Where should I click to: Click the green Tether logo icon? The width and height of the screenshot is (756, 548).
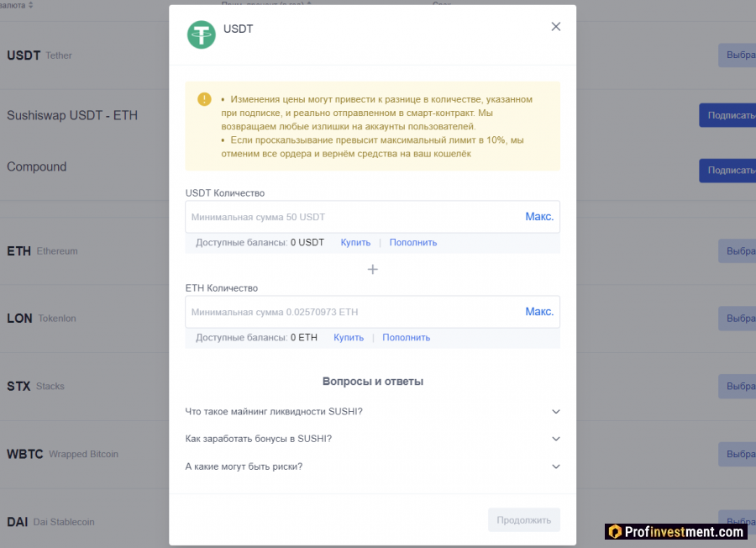tap(201, 34)
